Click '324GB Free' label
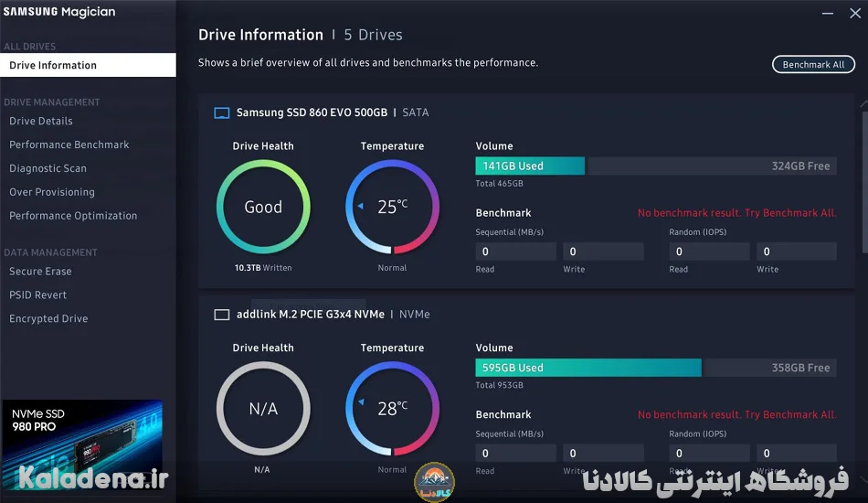 (800, 166)
